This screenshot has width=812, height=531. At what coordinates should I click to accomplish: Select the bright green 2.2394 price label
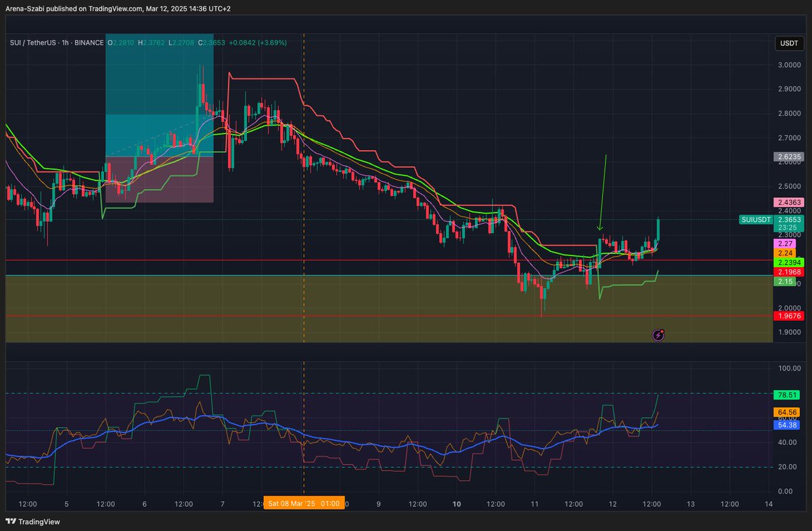789,262
